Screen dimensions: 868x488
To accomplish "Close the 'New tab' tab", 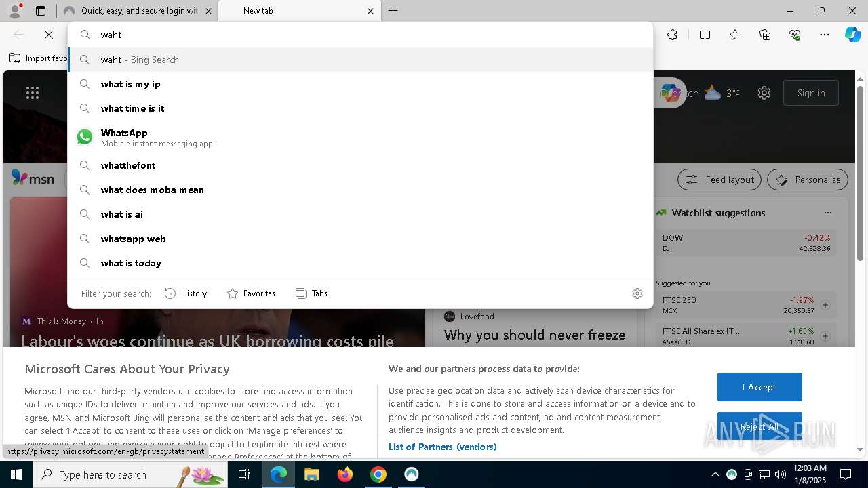I will 370,11.
